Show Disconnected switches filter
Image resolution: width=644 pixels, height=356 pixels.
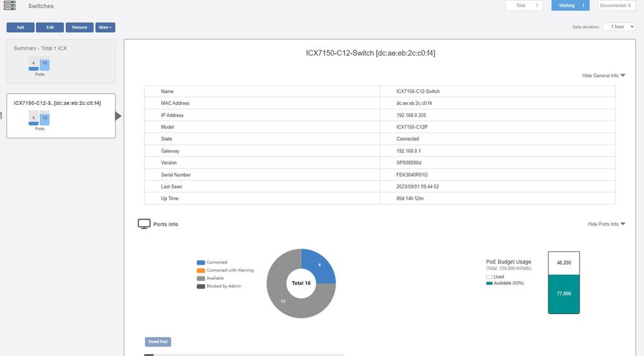click(615, 6)
